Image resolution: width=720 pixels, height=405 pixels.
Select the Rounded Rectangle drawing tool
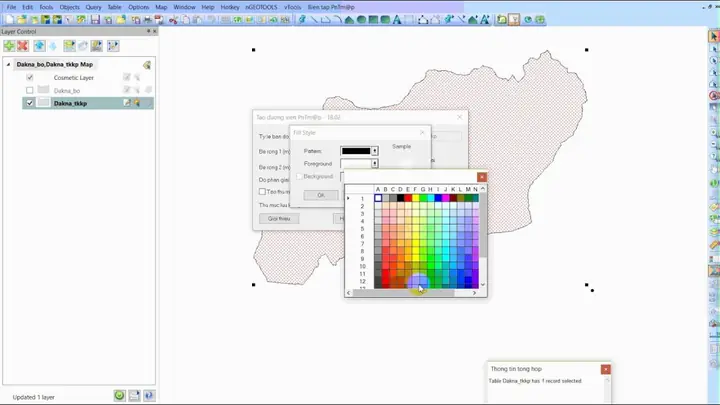click(385, 20)
